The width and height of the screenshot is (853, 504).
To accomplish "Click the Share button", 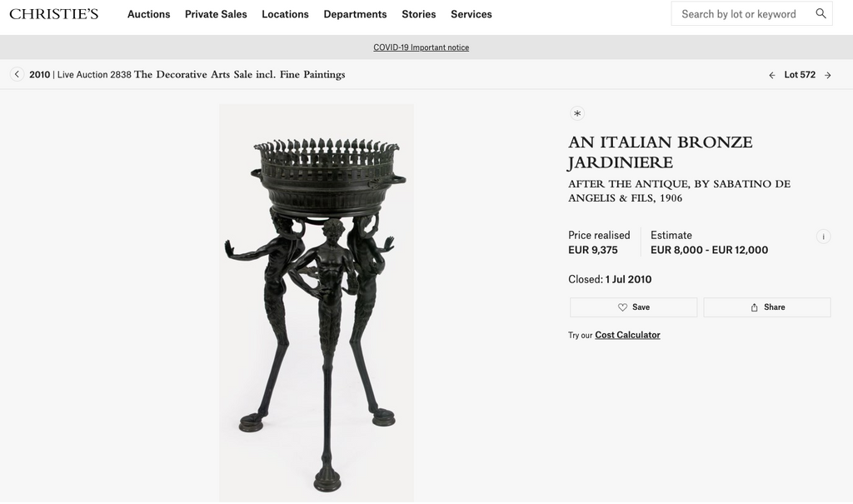I will click(767, 307).
